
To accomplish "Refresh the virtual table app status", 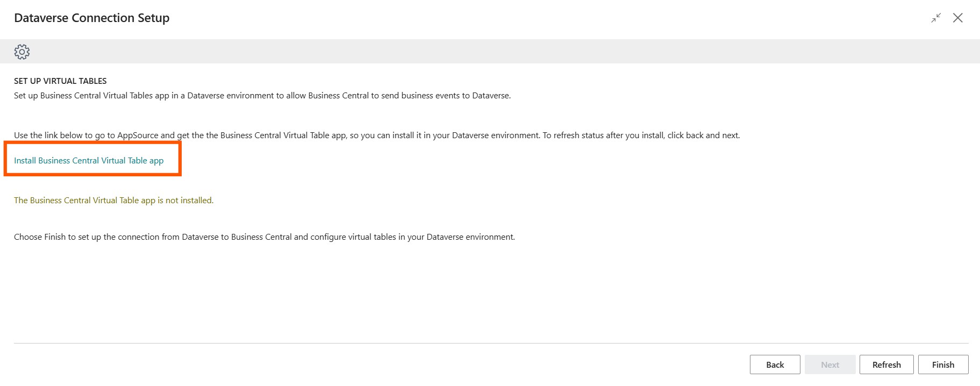I will tap(886, 364).
